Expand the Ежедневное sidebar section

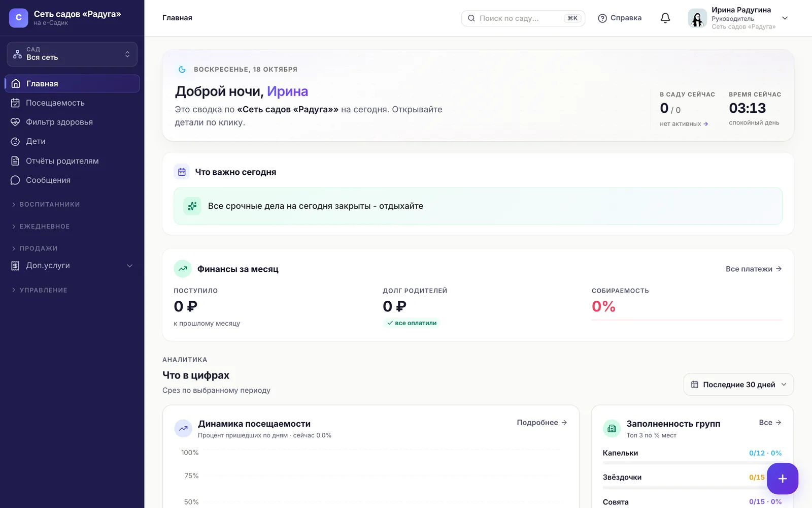click(x=41, y=227)
